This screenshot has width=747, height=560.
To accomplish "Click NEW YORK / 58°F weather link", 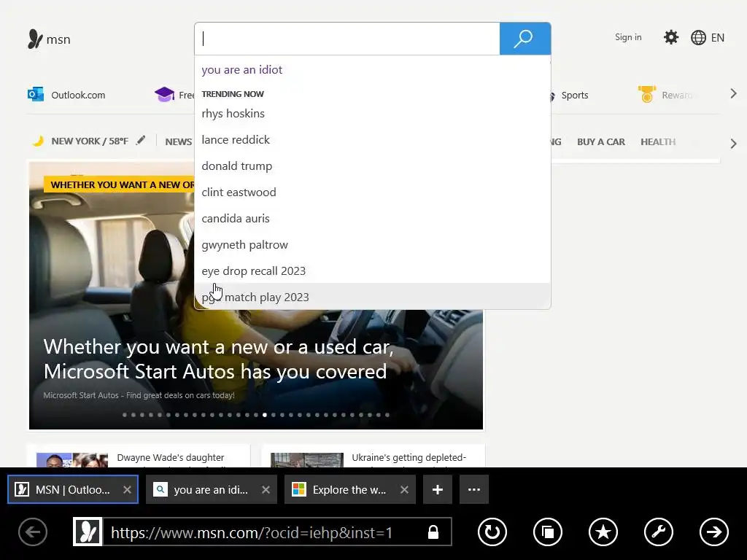I will click(x=90, y=141).
